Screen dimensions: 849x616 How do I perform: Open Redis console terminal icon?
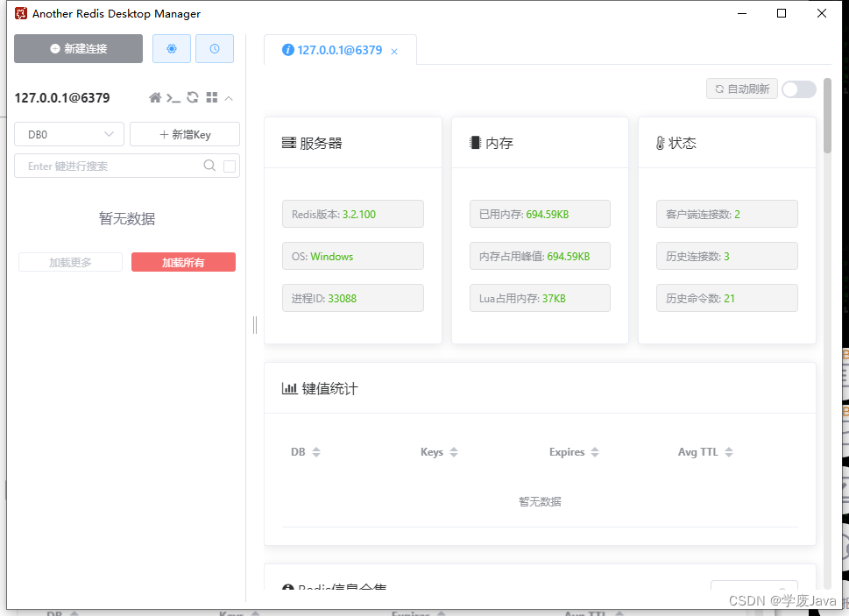pyautogui.click(x=173, y=98)
